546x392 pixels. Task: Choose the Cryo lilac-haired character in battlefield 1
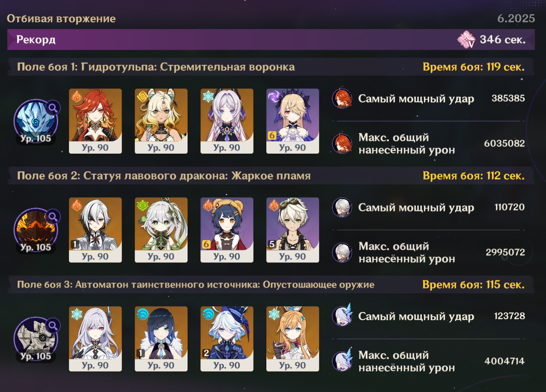[x=227, y=121]
